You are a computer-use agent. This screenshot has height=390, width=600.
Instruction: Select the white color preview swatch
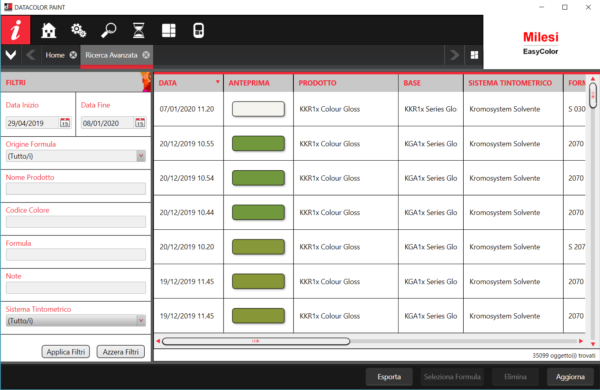point(258,109)
